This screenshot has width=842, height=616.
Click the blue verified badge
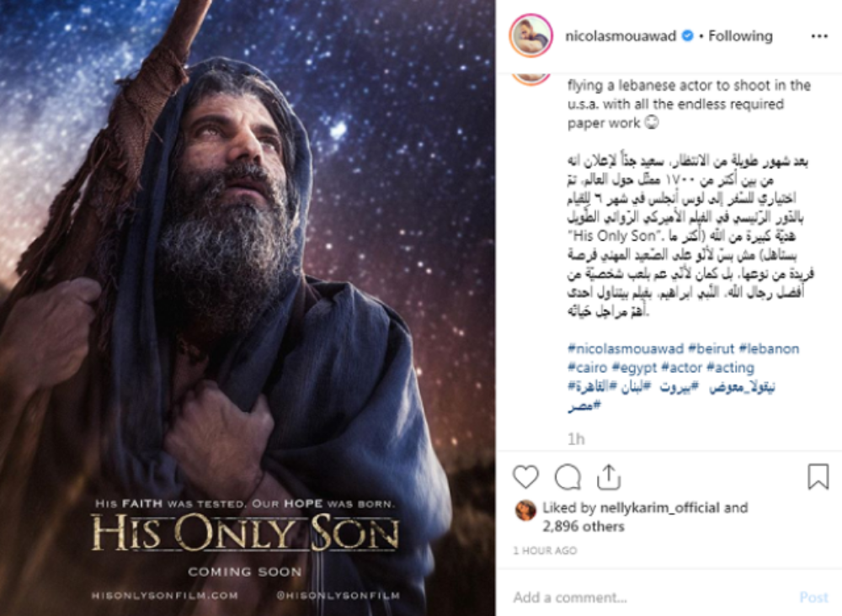(687, 36)
